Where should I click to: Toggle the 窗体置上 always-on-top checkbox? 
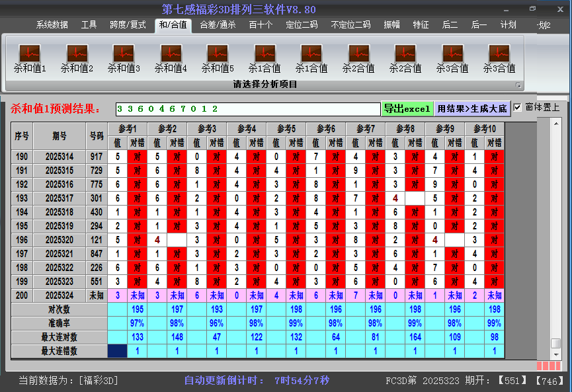(x=518, y=107)
